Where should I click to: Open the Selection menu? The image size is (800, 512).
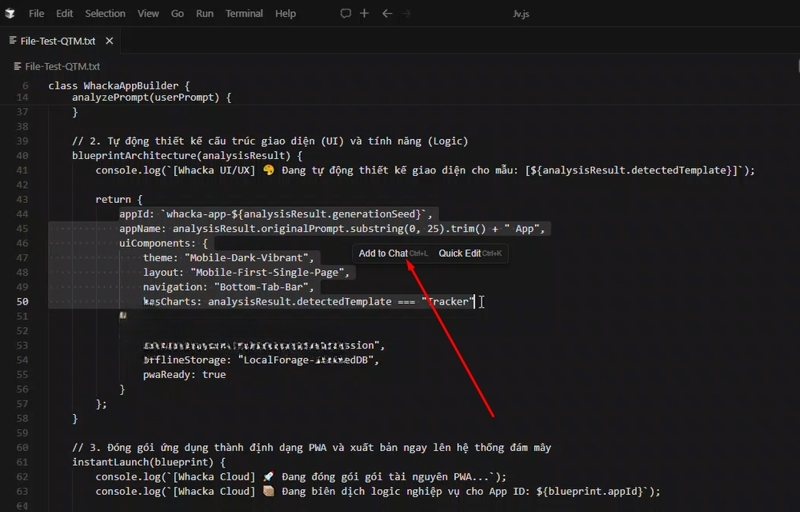coord(105,14)
